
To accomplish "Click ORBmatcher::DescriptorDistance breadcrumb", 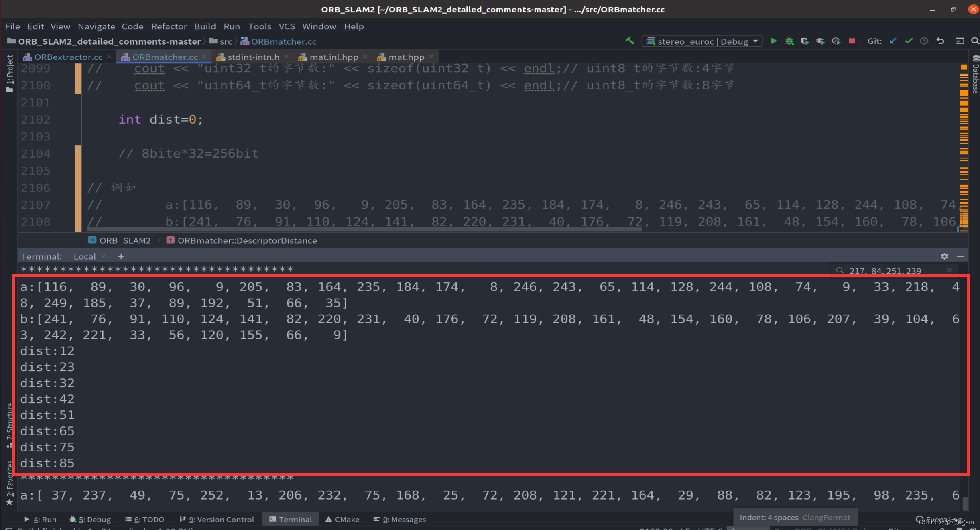I will (x=247, y=240).
